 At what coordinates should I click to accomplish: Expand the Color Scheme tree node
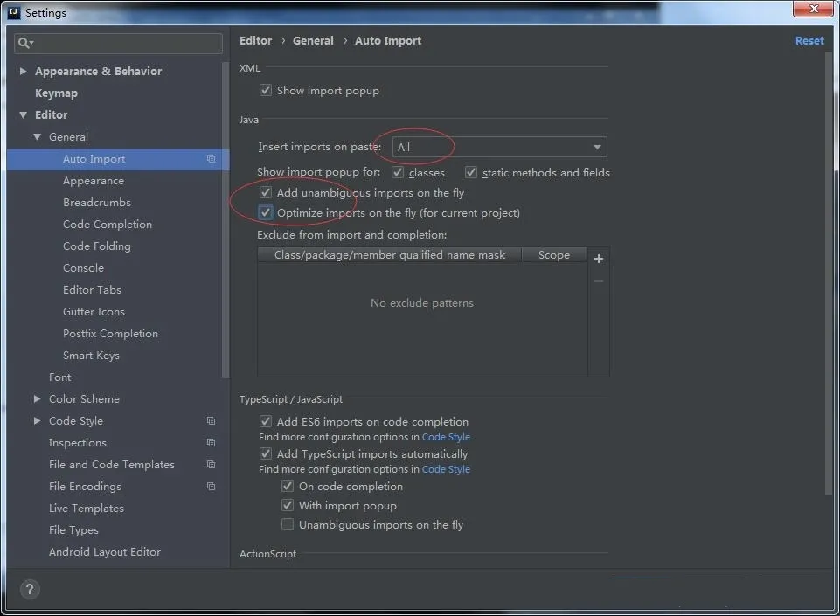pyautogui.click(x=37, y=399)
